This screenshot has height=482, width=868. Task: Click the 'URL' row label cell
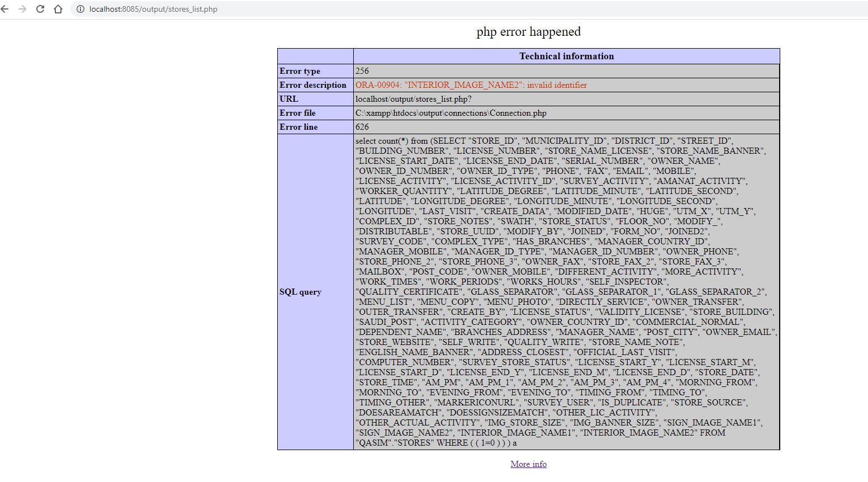tap(289, 99)
